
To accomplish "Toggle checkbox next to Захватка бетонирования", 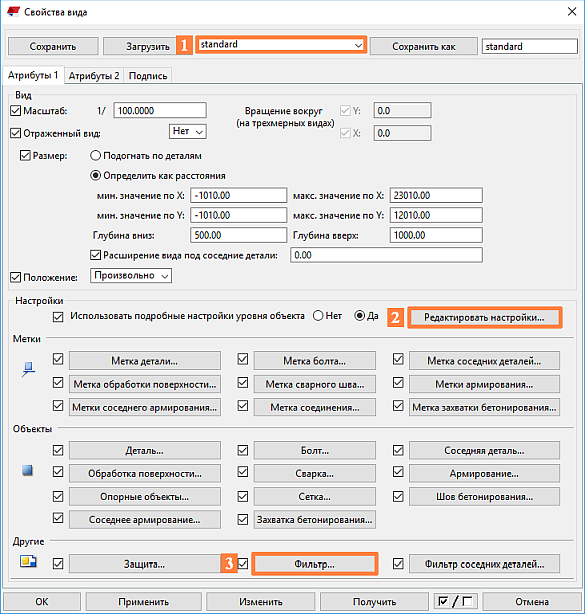I will pos(243,519).
